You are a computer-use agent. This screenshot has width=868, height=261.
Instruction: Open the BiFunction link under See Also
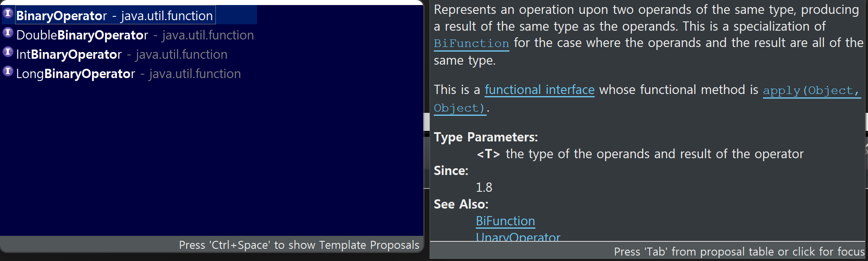point(505,221)
